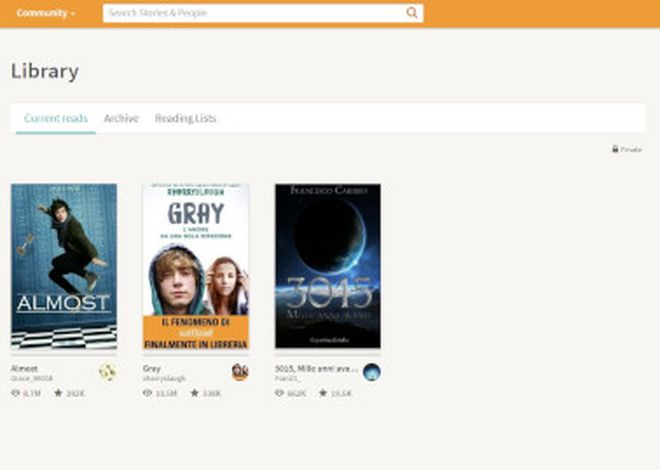Click the Library page heading
Image resolution: width=660 pixels, height=470 pixels.
[x=45, y=71]
